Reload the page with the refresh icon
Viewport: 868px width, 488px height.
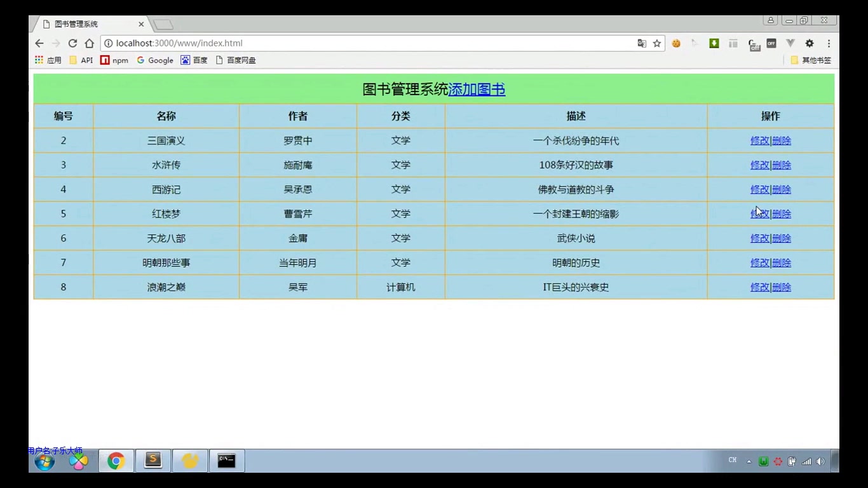[x=72, y=43]
